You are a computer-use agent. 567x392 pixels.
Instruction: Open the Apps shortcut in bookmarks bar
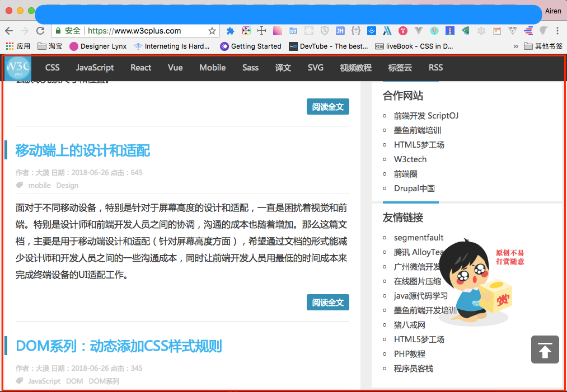coord(18,46)
